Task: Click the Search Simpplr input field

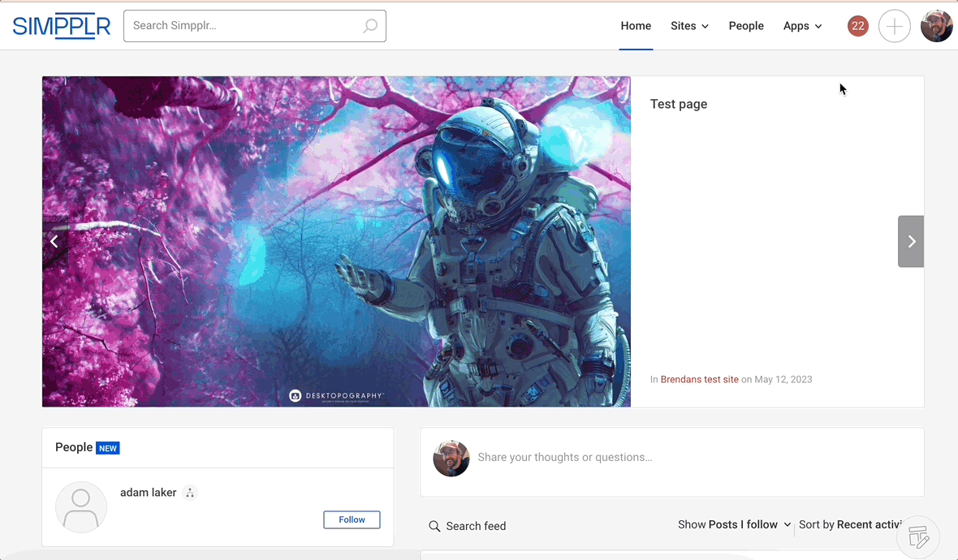Action: (244, 26)
